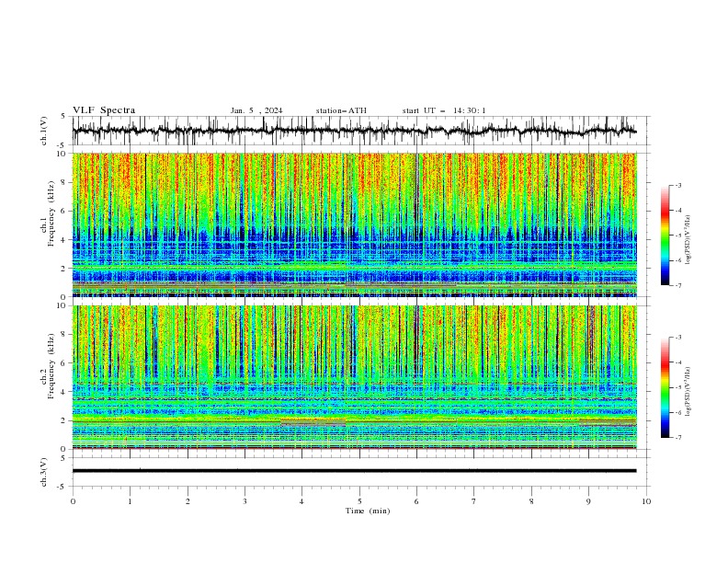
Task: Click the 'ch.3(V)' axis label
Action: (44, 472)
